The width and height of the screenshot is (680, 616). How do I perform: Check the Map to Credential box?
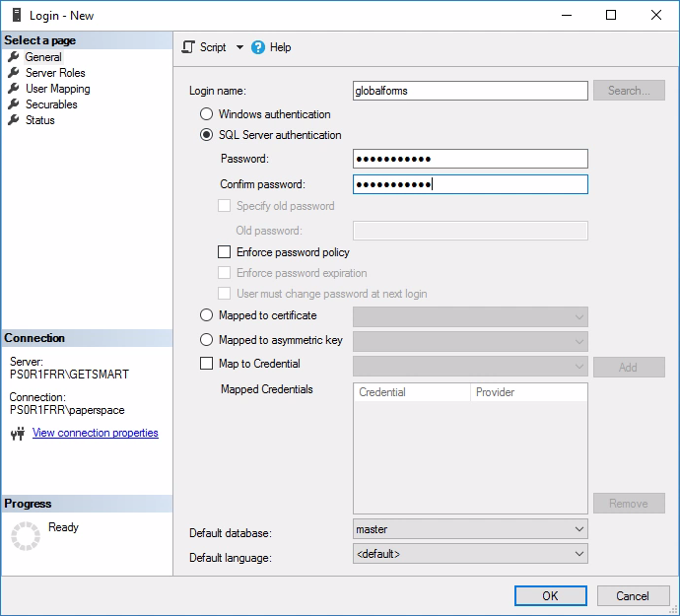(x=207, y=364)
